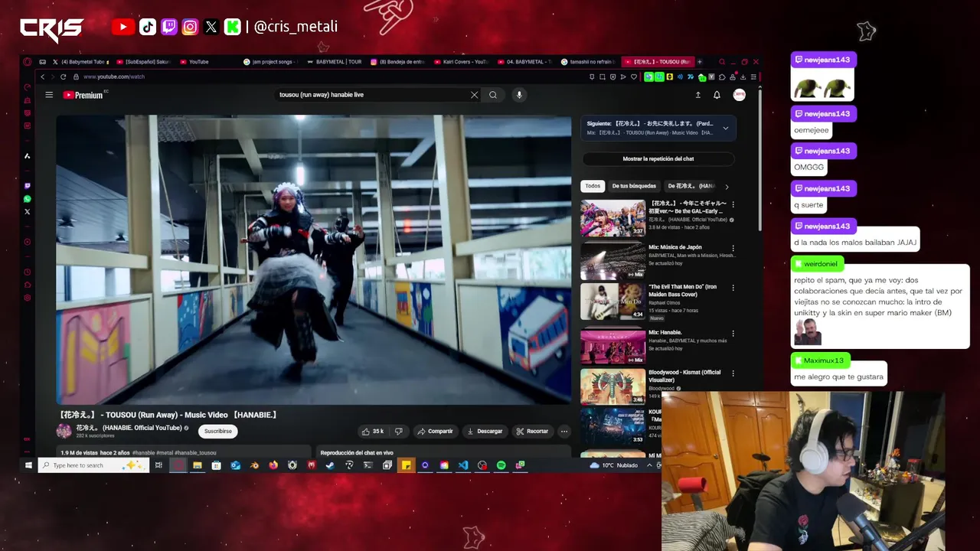Click the browser address bar URL
The width and height of the screenshot is (980, 551).
114,77
